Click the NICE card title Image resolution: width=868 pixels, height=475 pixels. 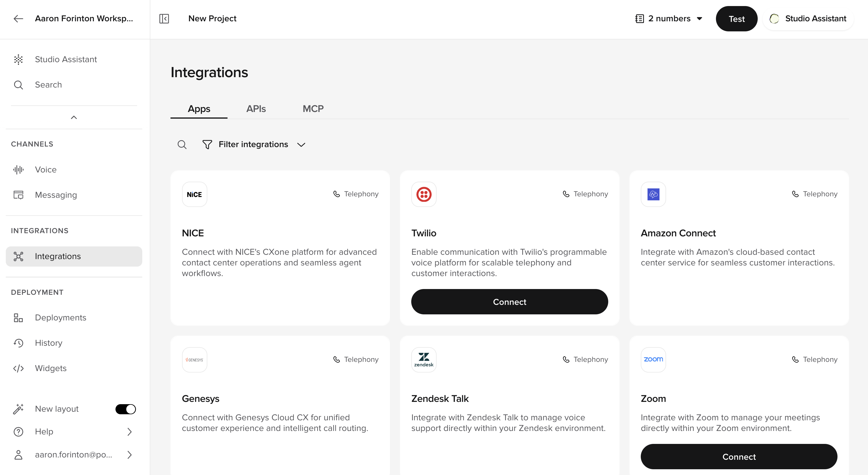click(193, 233)
